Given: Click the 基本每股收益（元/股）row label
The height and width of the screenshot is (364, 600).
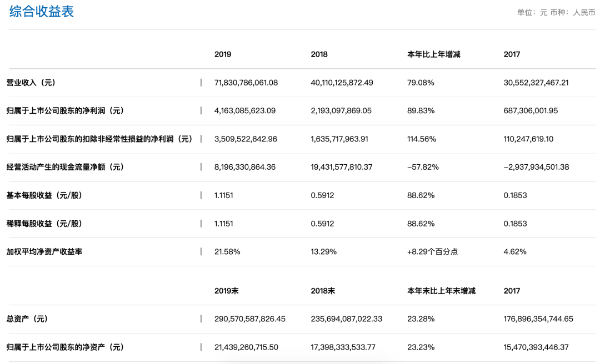Looking at the screenshot, I should tap(44, 195).
